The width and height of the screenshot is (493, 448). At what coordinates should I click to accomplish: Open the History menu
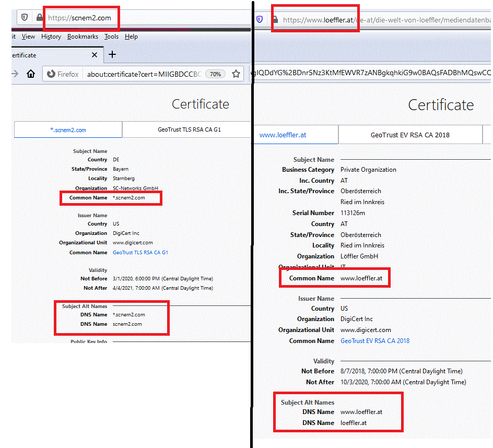click(x=51, y=37)
